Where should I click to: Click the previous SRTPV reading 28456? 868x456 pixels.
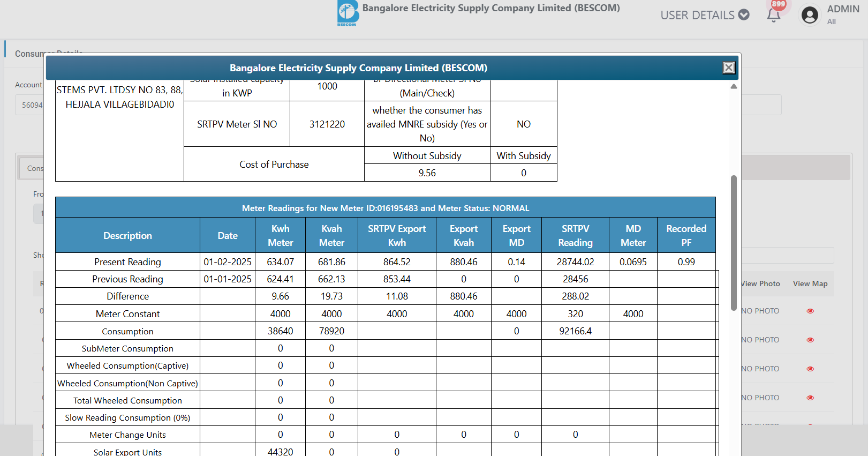[x=575, y=279]
